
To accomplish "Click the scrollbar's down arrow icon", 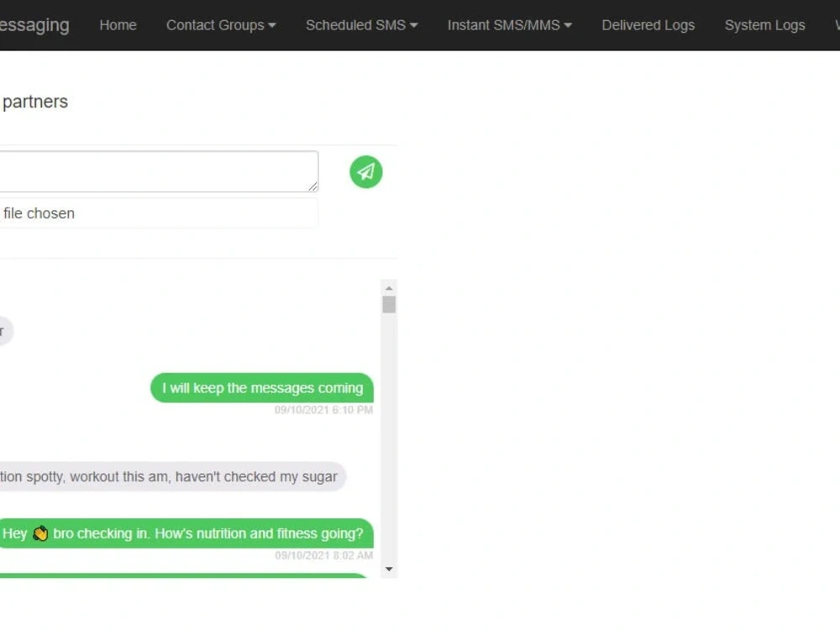I will (x=389, y=569).
